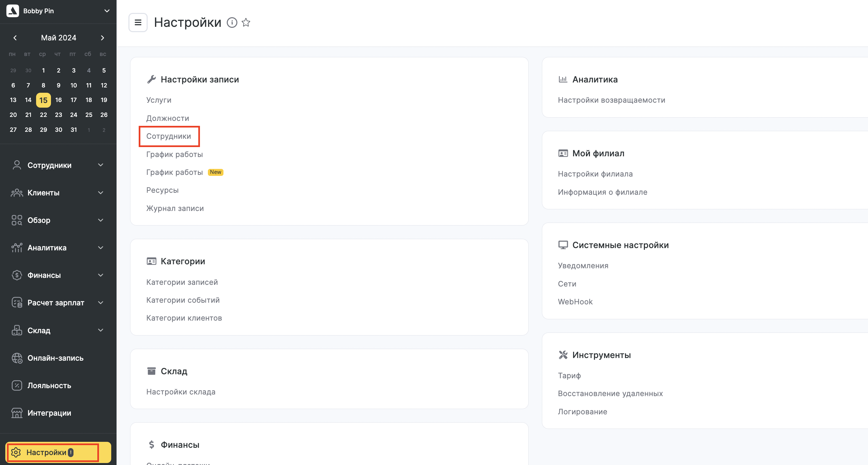Open Уведомления system settings
Viewport: 868px width, 465px height.
click(583, 265)
